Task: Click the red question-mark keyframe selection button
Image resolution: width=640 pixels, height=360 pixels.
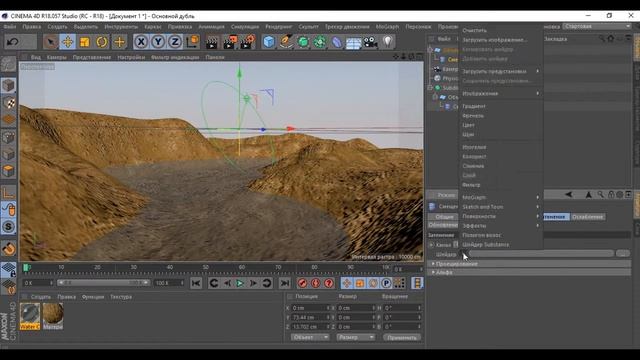Action: click(x=329, y=283)
